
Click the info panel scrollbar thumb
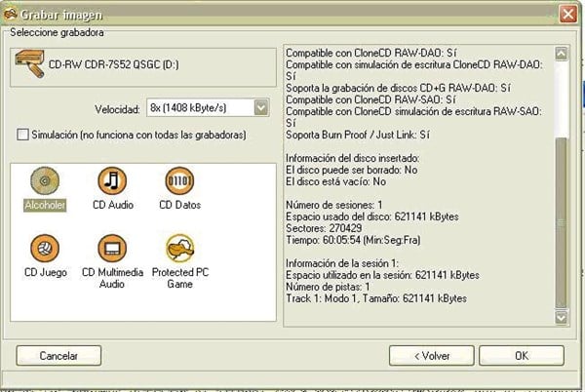pos(562,222)
